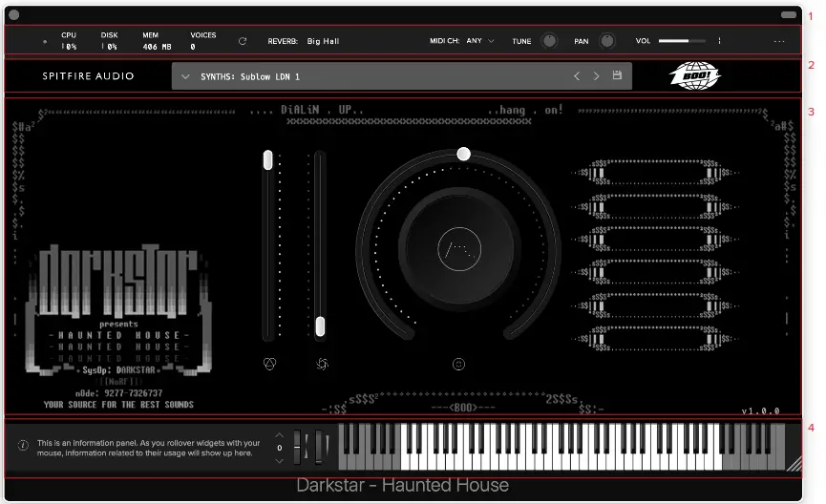
Task: Click the circular icon beneath the big knob
Action: point(458,364)
